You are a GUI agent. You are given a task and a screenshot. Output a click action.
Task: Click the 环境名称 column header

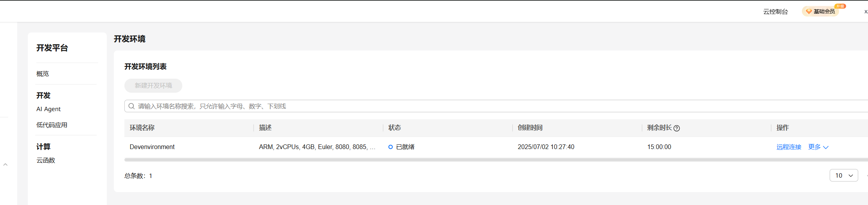click(142, 128)
